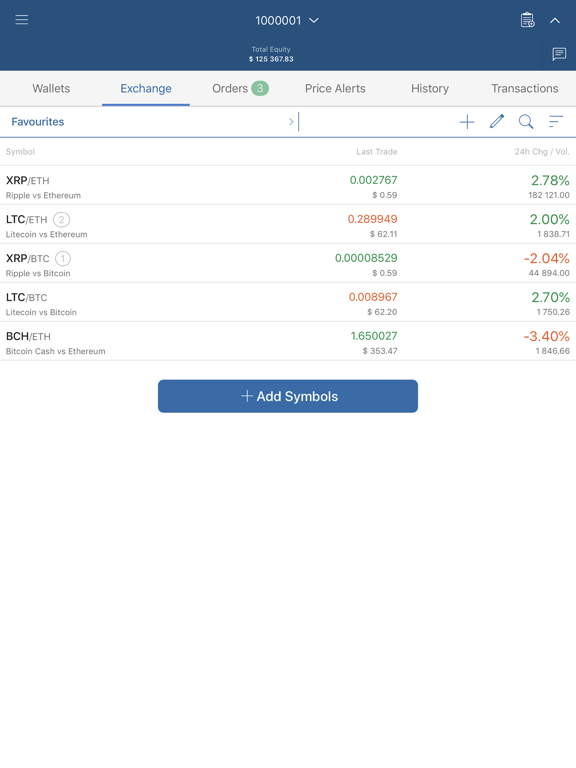The image size is (576, 768).
Task: Click last trade price 0.00008529
Action: [x=366, y=258]
